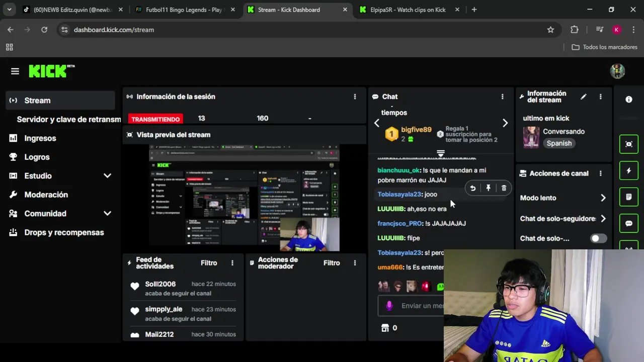Toggle the document widget in right sidebar
Screen dimensions: 644x362
click(x=628, y=197)
